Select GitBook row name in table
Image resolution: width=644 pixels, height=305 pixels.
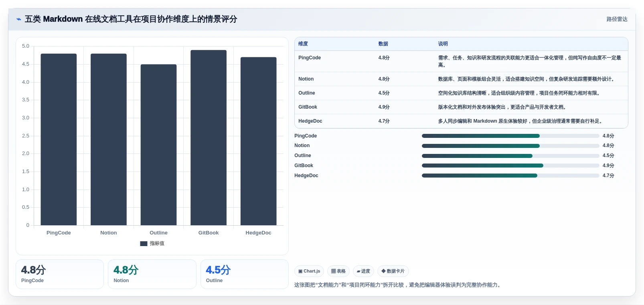click(308, 107)
